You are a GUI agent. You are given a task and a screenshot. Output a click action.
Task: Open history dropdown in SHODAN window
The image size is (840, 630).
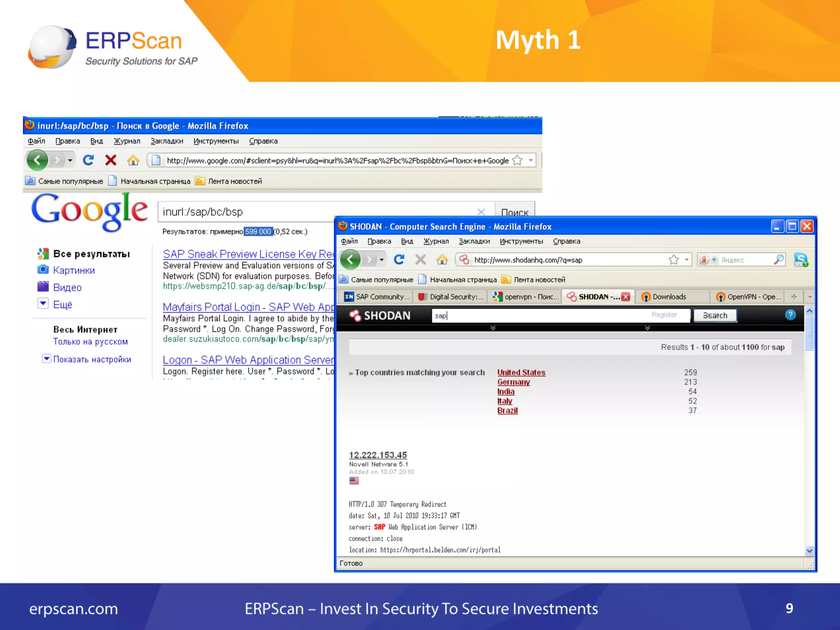381,260
